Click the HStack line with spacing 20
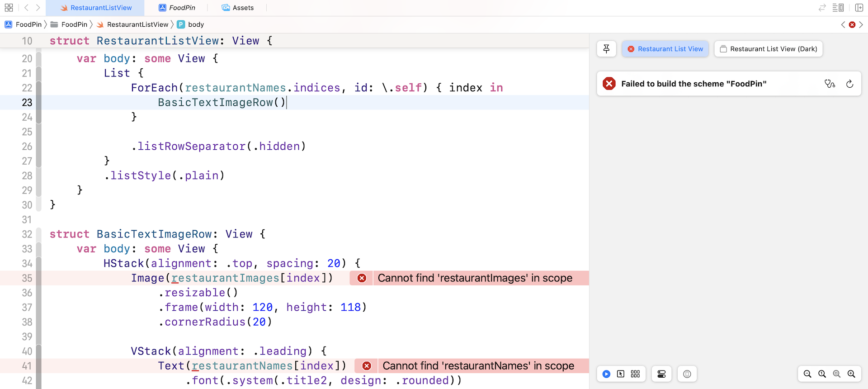 (232, 264)
